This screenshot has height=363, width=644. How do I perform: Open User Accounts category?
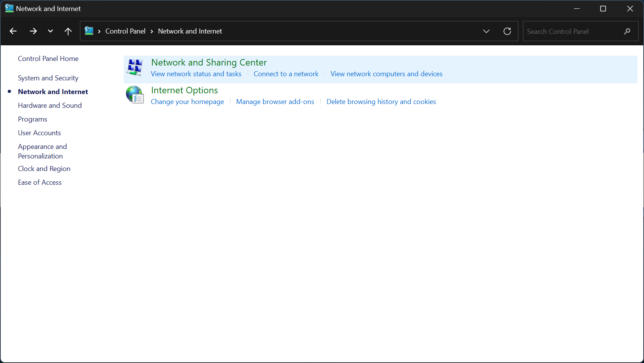pyautogui.click(x=39, y=133)
